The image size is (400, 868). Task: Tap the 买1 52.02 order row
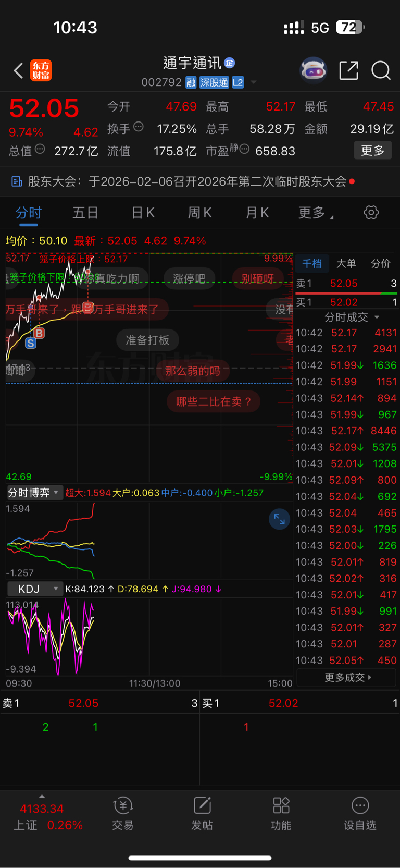(x=346, y=302)
